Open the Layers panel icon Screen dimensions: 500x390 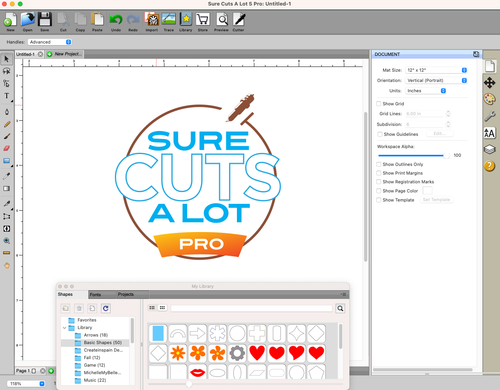(x=490, y=149)
